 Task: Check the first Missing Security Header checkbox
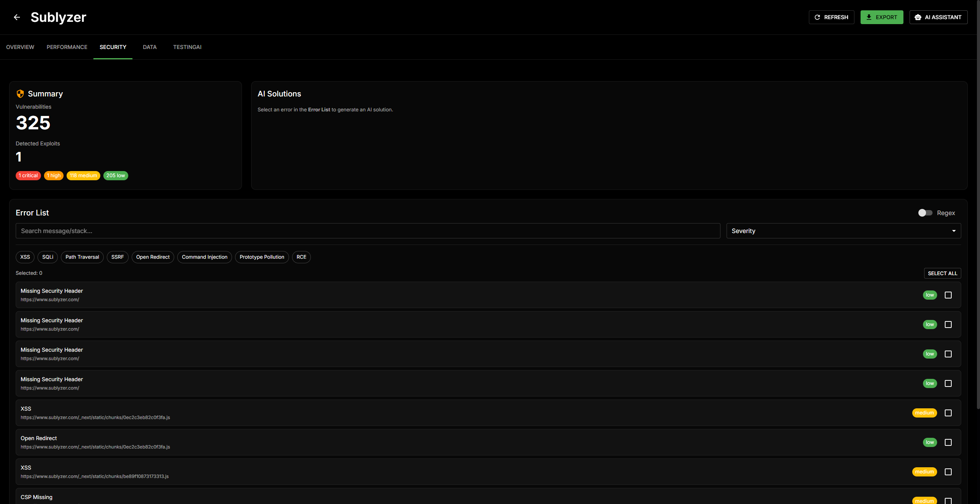click(x=948, y=295)
